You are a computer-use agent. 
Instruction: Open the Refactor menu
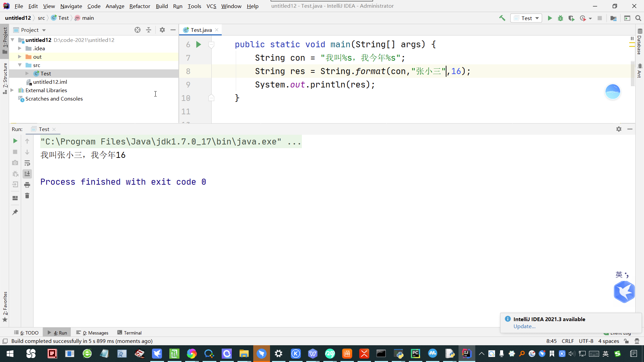tap(140, 6)
